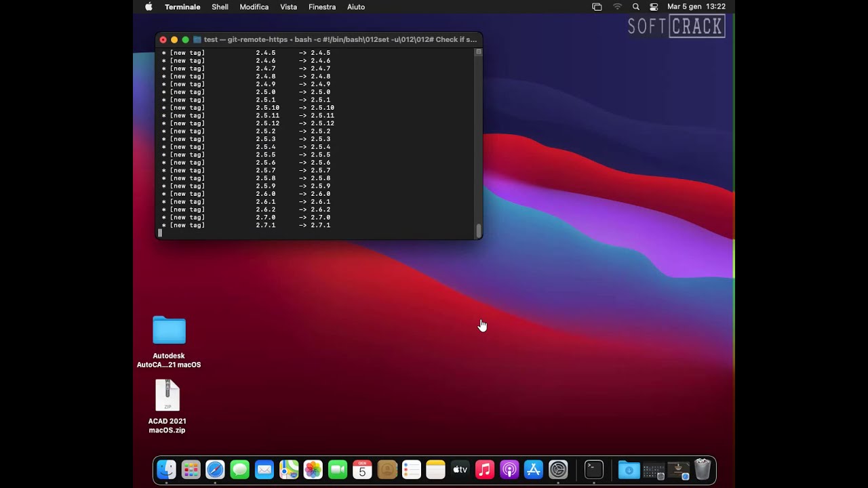868x488 pixels.
Task: Zoom the Terminal window with green button
Action: (185, 39)
